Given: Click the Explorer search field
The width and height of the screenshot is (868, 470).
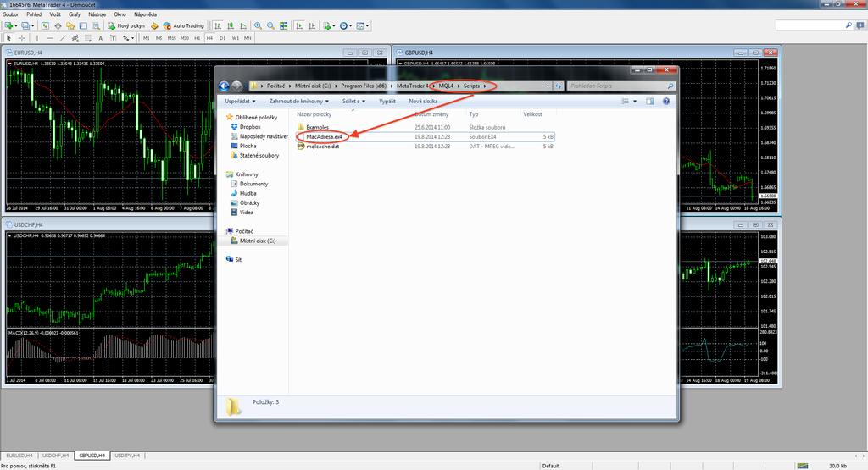Looking at the screenshot, I should [x=620, y=86].
